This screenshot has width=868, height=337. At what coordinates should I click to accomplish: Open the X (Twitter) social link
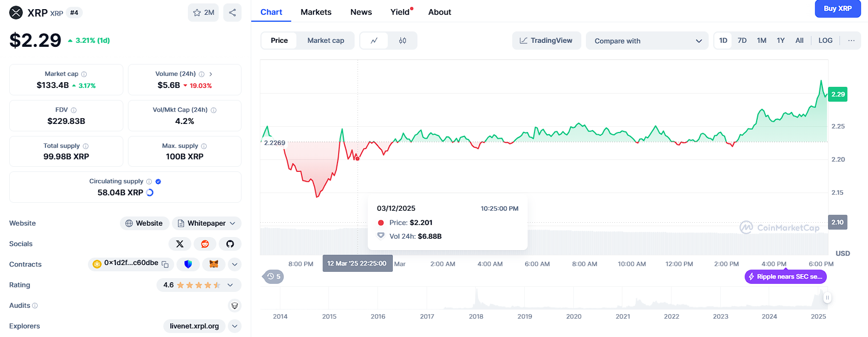click(x=180, y=244)
